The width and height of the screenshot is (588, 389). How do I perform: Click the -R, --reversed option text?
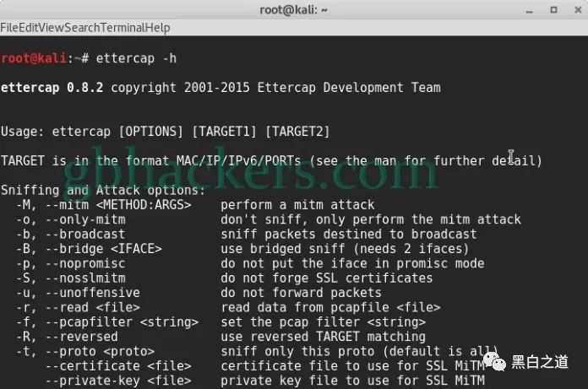(67, 337)
